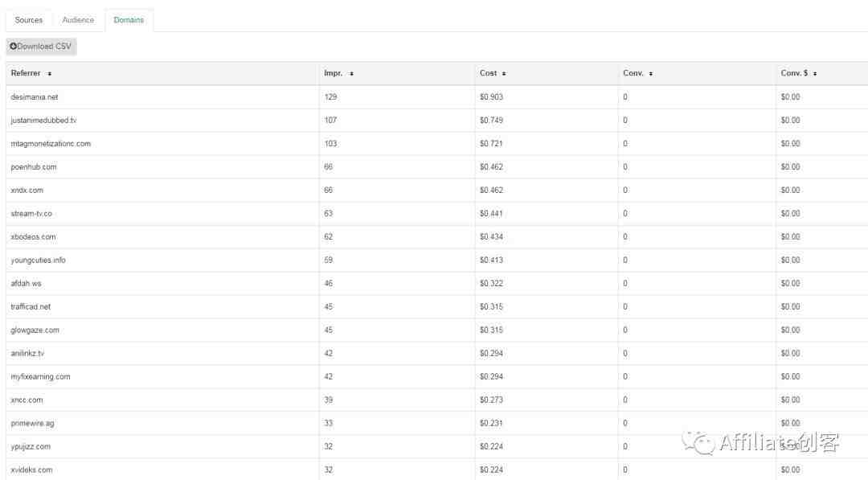Click the Impr. column sort arrow icon
This screenshot has height=480, width=868.
(x=351, y=74)
